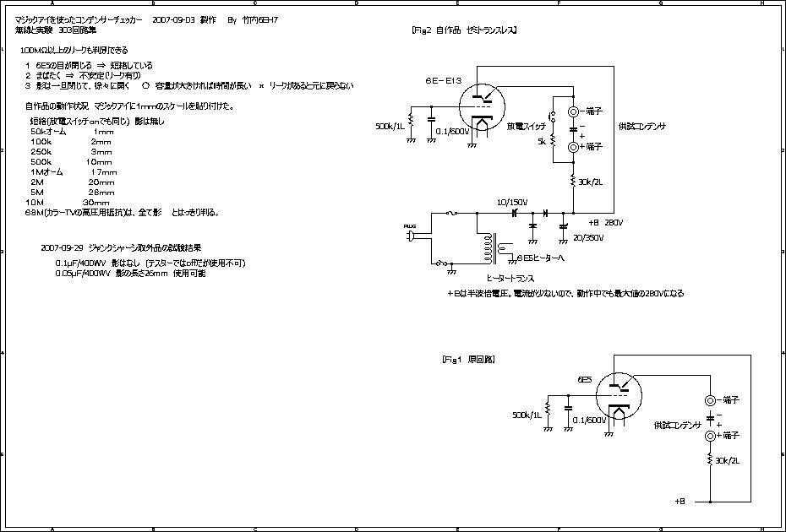Select the table row 100k 2mm
The height and width of the screenshot is (532, 786).
71,142
